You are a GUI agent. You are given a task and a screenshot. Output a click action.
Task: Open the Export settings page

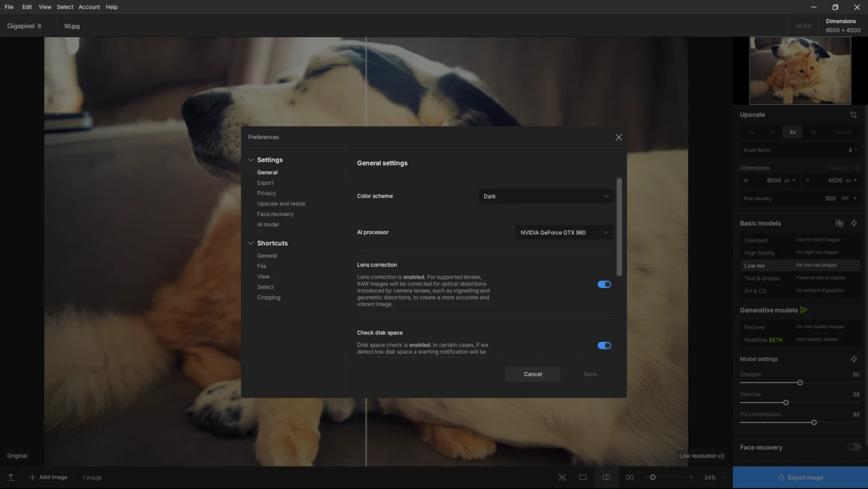coord(265,183)
